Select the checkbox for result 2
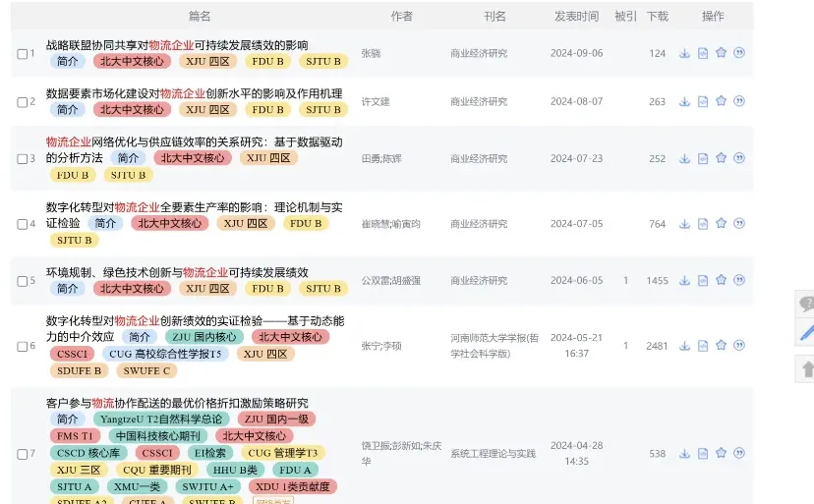 coord(23,102)
